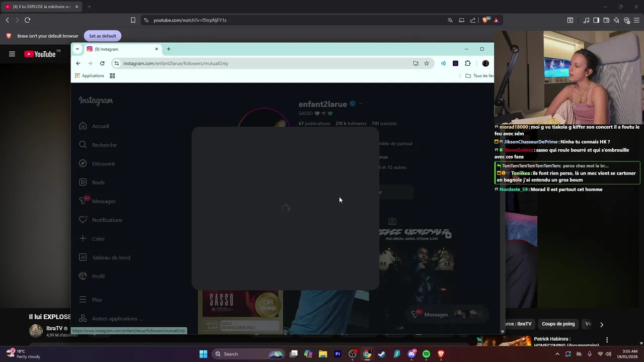Open new tab in Brave
The height and width of the screenshot is (362, 644).
coord(89,7)
